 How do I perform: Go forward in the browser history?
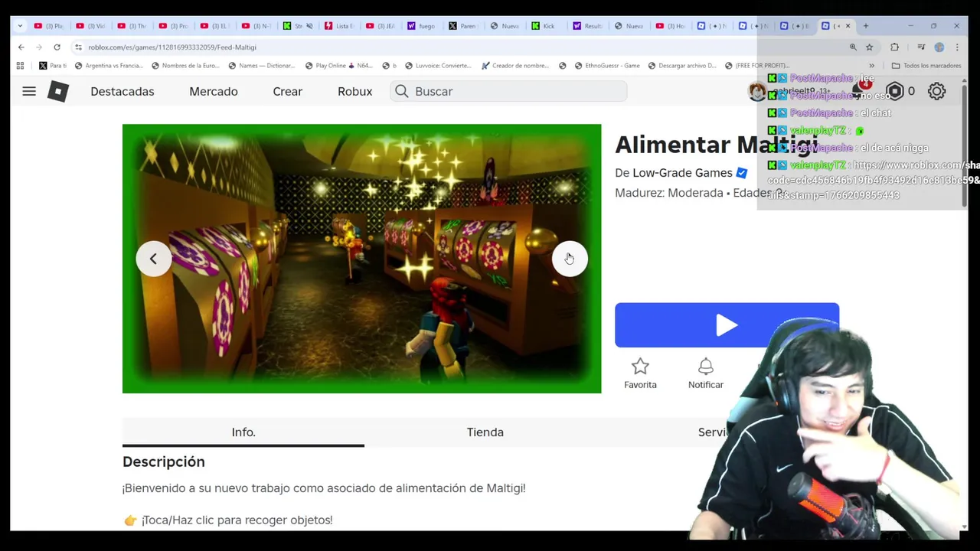[x=39, y=47]
